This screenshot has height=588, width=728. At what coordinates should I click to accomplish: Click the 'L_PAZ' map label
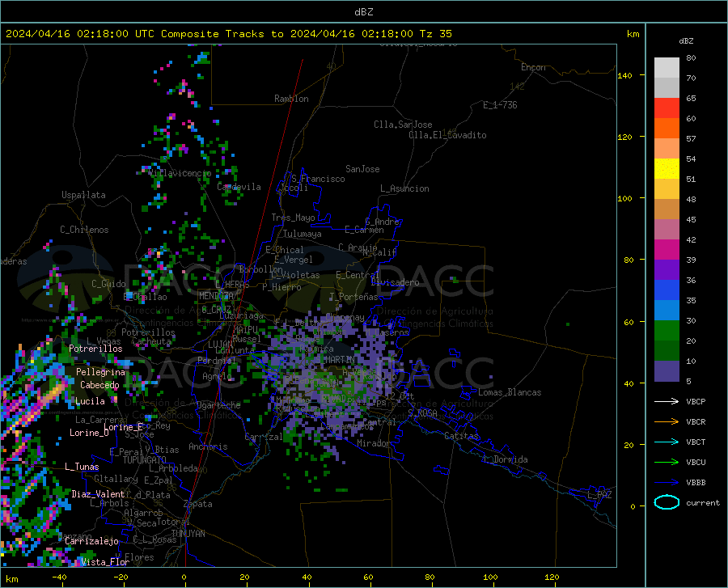pyautogui.click(x=599, y=495)
